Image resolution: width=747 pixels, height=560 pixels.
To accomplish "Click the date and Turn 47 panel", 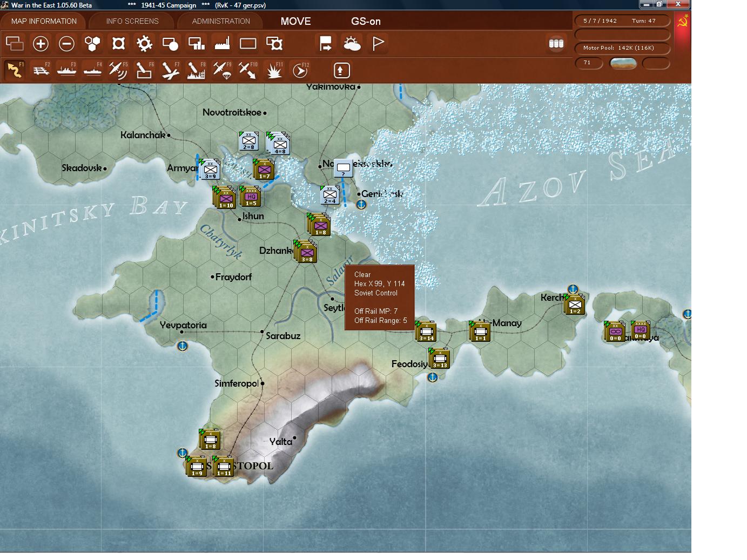I will (622, 21).
